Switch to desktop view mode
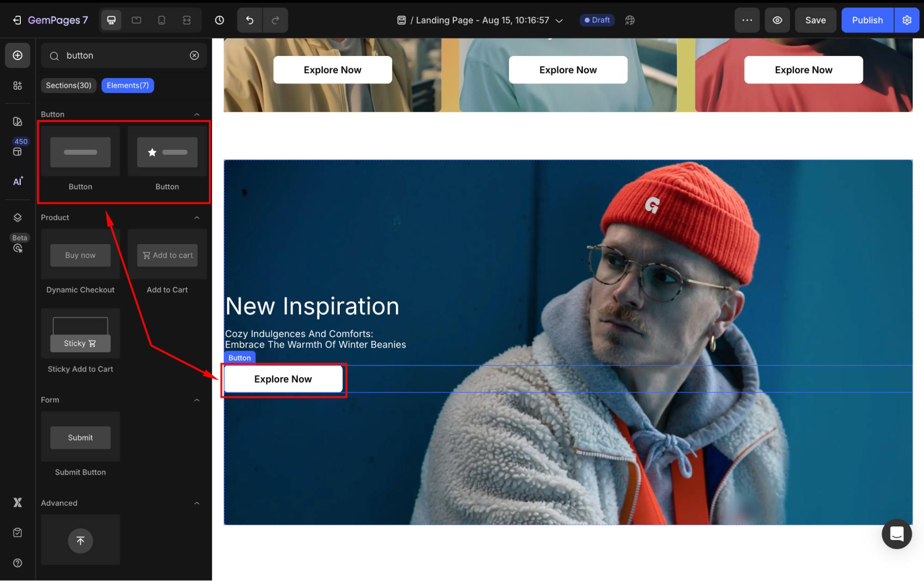Screen dimensions: 924x581 (111, 20)
